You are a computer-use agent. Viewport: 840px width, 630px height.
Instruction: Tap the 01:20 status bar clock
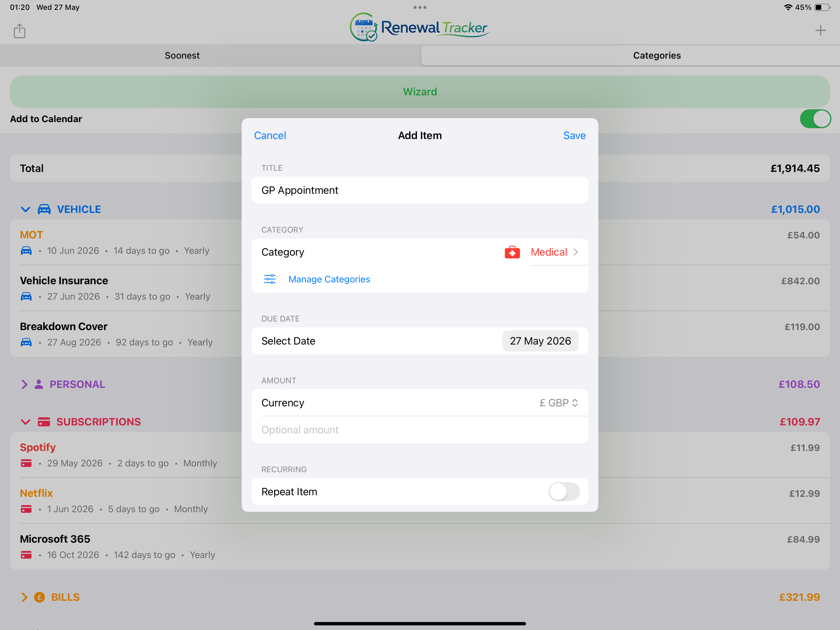click(20, 7)
